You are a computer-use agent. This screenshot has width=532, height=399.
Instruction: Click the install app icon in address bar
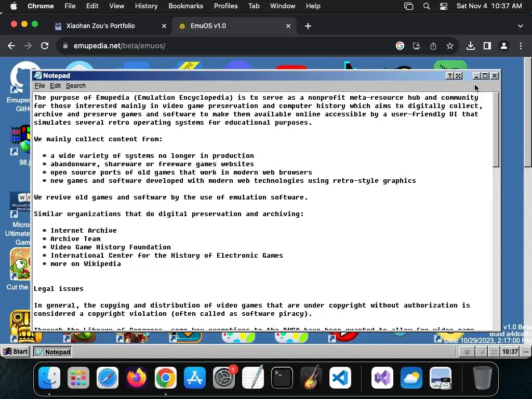[417, 46]
